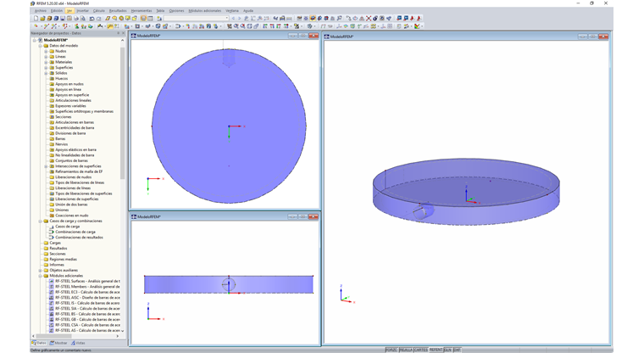
Task: Open the load case combo box
Action: pos(196,18)
